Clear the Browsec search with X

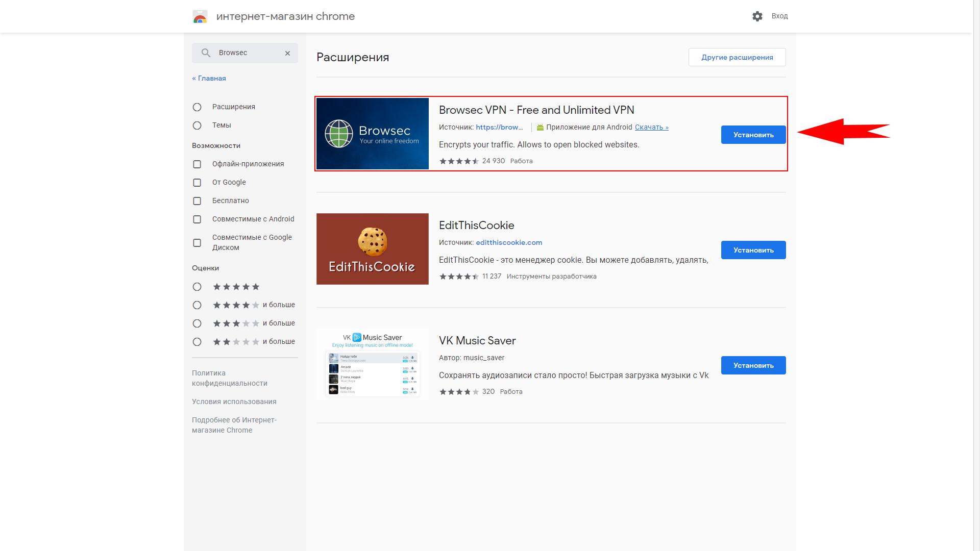pyautogui.click(x=287, y=53)
